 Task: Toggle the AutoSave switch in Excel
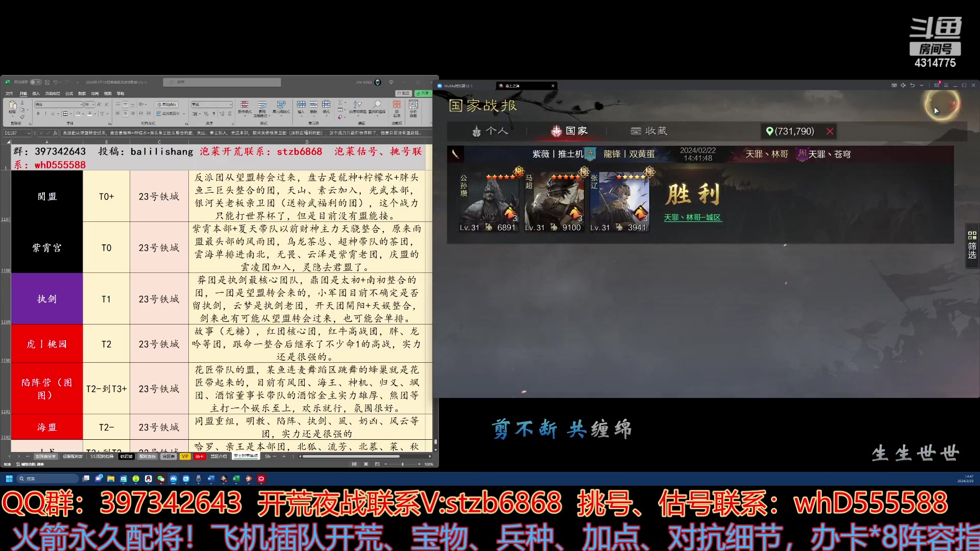pyautogui.click(x=36, y=82)
